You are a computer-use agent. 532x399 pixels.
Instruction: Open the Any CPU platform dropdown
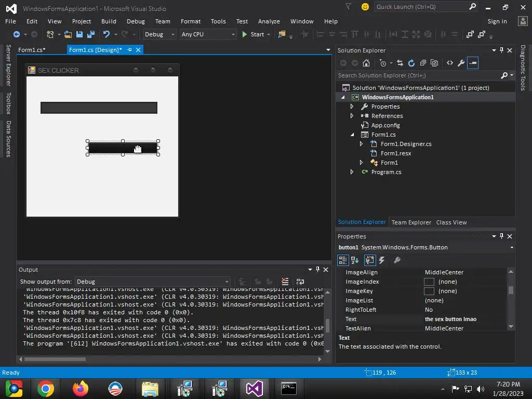(208, 34)
